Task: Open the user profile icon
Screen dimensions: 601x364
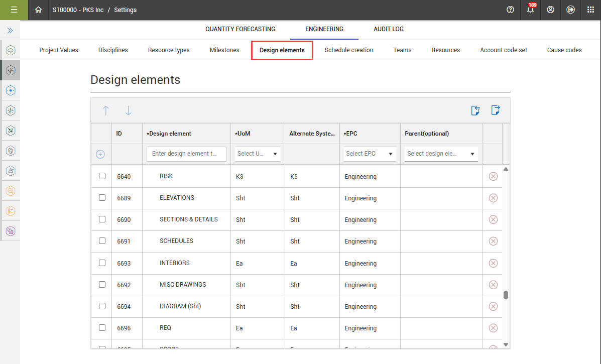Action: (550, 10)
